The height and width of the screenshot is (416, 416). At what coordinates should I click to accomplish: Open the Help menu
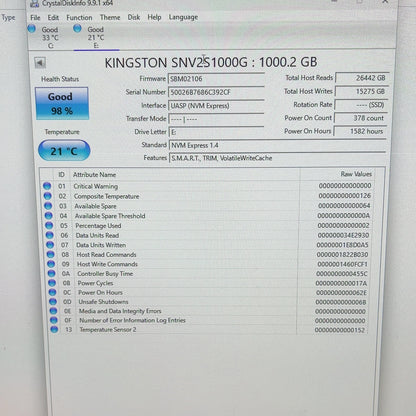[154, 17]
